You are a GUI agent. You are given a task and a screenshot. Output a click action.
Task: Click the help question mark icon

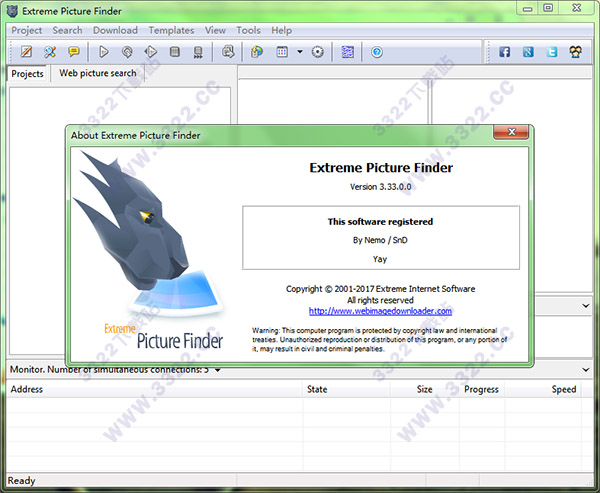(377, 52)
